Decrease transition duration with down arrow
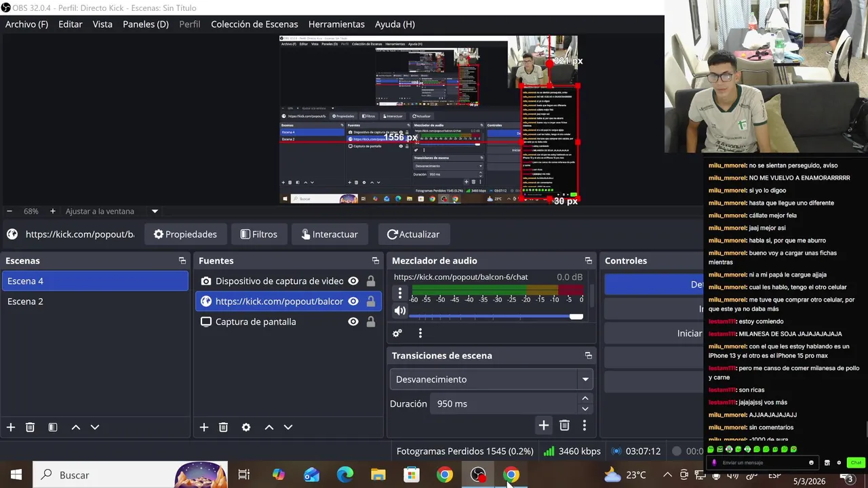The width and height of the screenshot is (868, 488). point(585,409)
